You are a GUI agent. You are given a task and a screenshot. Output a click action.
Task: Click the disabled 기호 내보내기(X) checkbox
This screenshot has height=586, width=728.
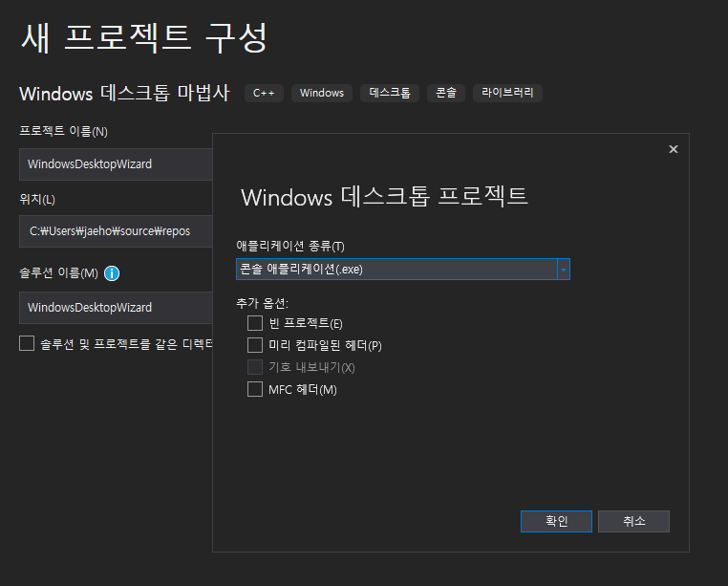pos(255,367)
